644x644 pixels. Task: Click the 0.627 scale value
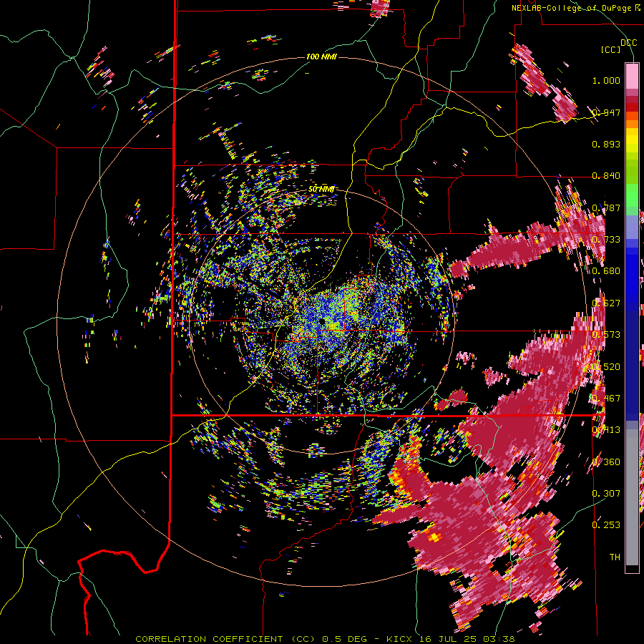pyautogui.click(x=606, y=303)
